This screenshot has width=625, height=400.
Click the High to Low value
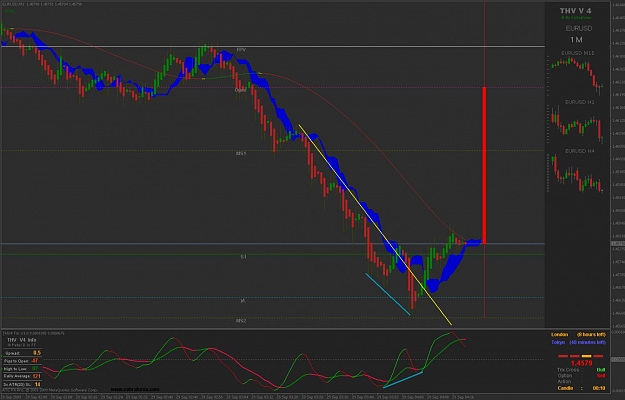pos(35,369)
